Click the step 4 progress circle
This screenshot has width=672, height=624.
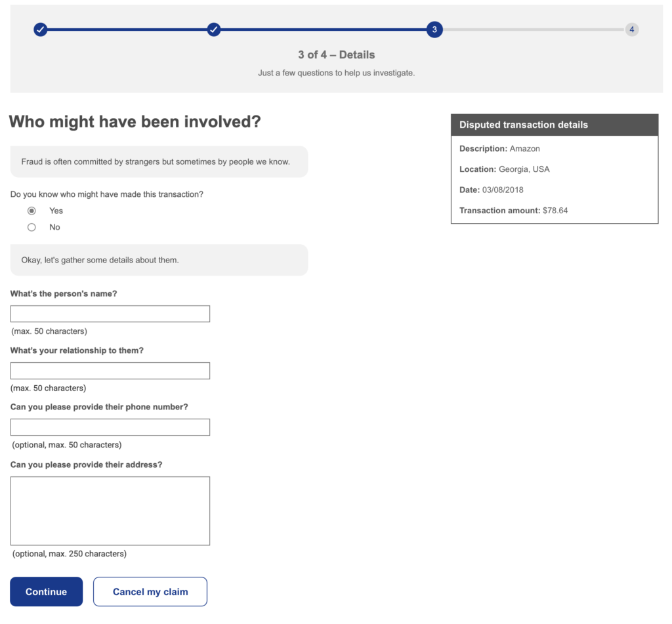click(631, 30)
